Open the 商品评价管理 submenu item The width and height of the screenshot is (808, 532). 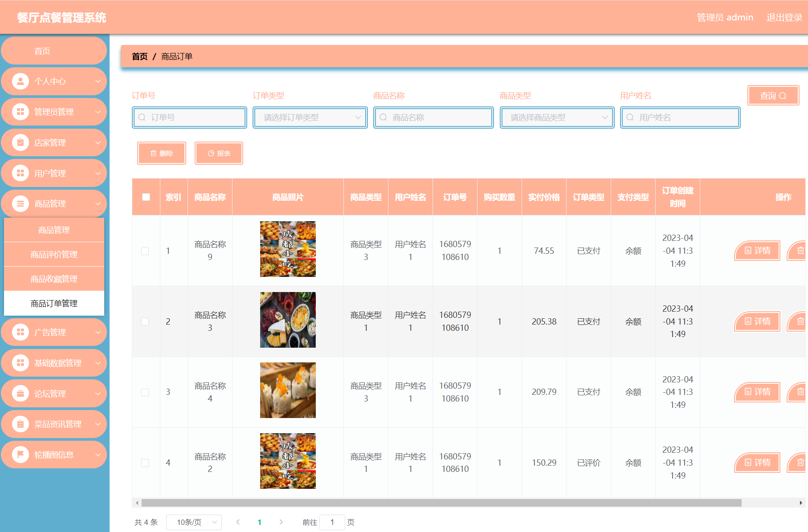[x=54, y=255]
